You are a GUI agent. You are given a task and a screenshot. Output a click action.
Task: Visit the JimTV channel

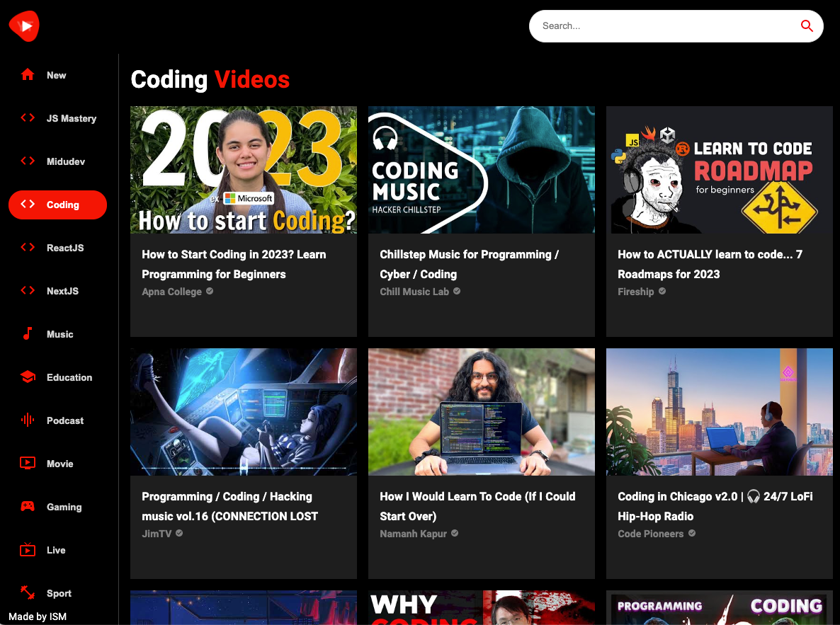coord(157,534)
